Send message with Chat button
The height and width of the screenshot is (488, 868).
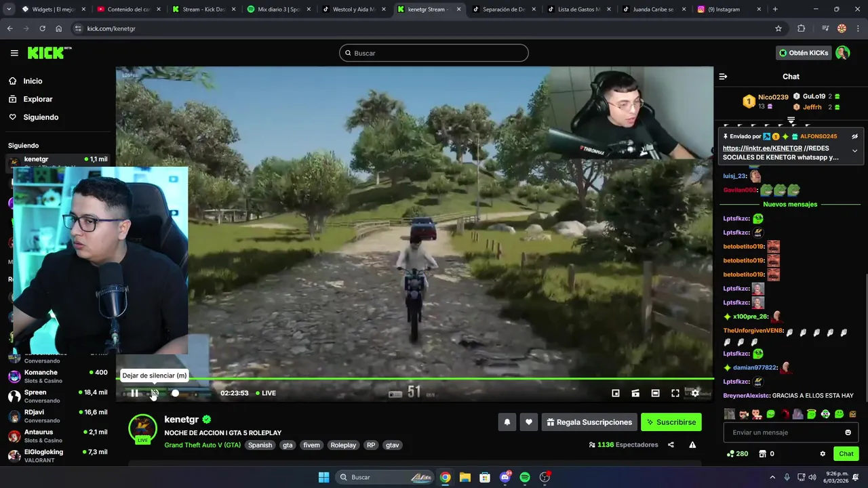tap(846, 453)
